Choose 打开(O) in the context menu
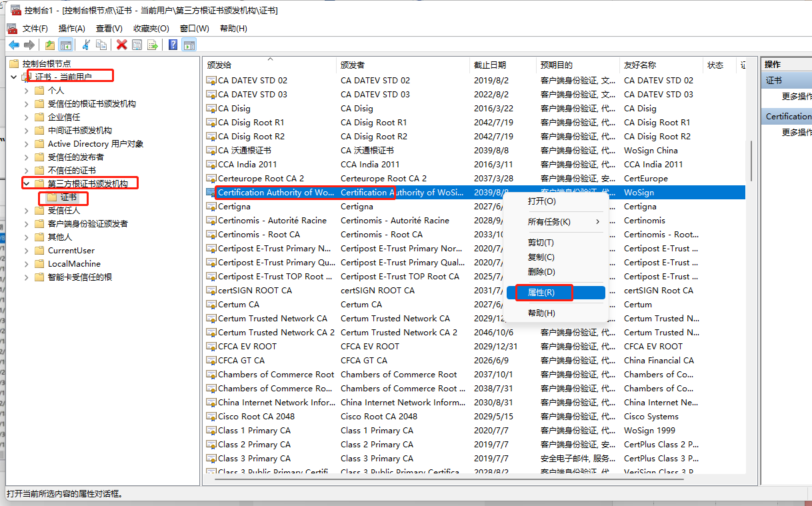This screenshot has height=506, width=812. click(x=556, y=201)
